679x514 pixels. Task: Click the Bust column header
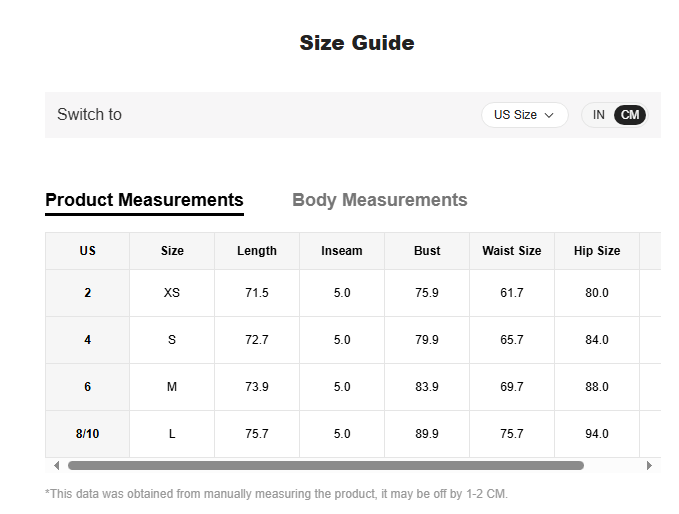(x=427, y=251)
